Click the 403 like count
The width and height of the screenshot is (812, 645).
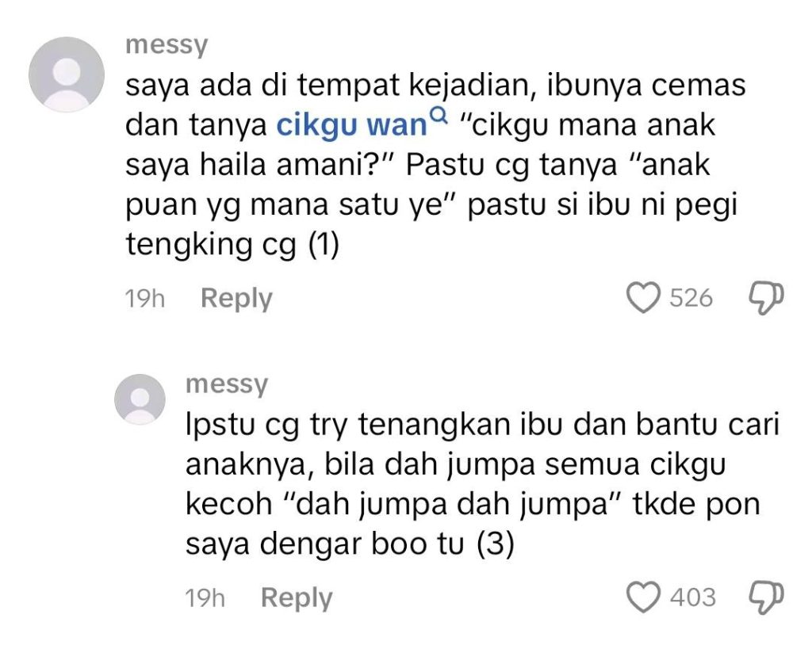click(x=693, y=597)
